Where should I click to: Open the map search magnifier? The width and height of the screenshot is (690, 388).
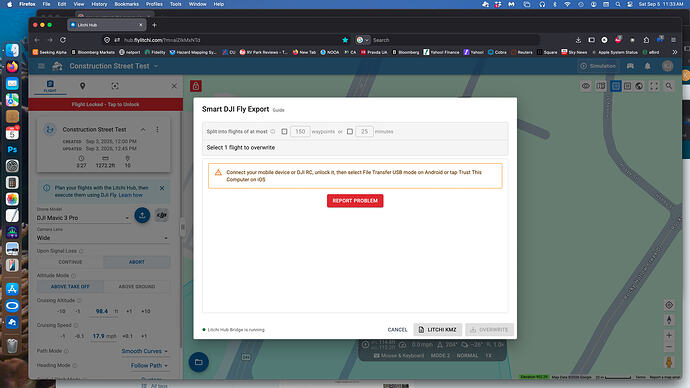pos(669,86)
